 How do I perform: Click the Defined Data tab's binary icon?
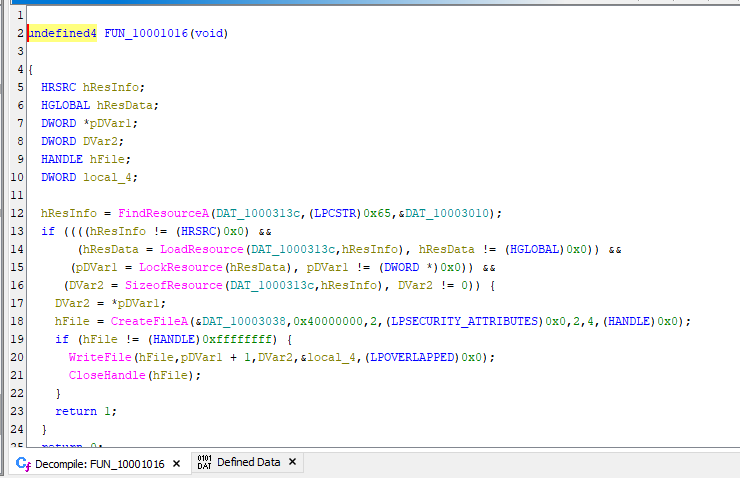point(204,463)
